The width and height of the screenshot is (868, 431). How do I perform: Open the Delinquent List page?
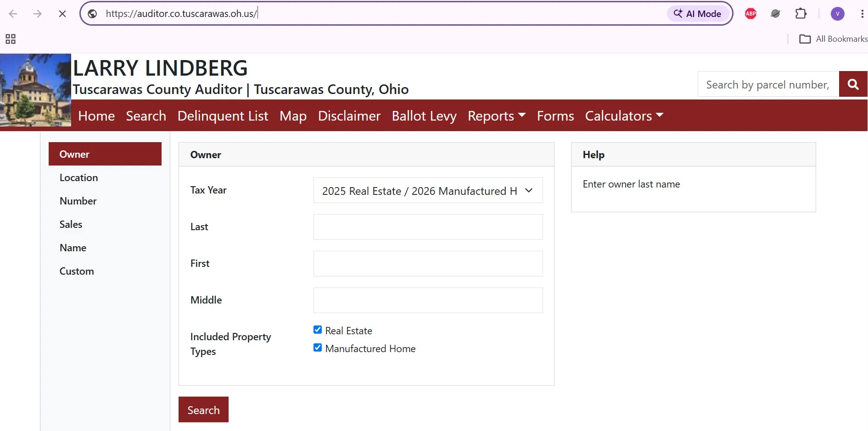click(x=223, y=116)
